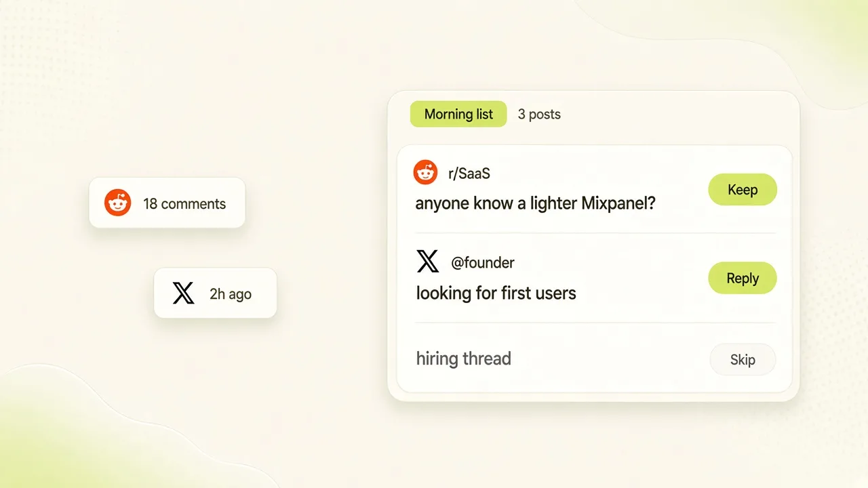Click the Reddit icon beside r/SaaS
Screen dimensions: 868x488
point(425,173)
